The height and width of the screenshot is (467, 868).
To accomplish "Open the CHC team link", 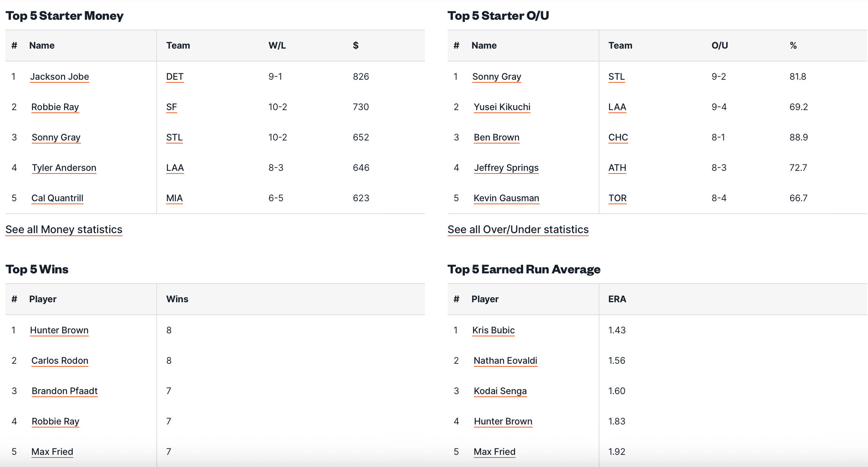I will click(x=618, y=137).
